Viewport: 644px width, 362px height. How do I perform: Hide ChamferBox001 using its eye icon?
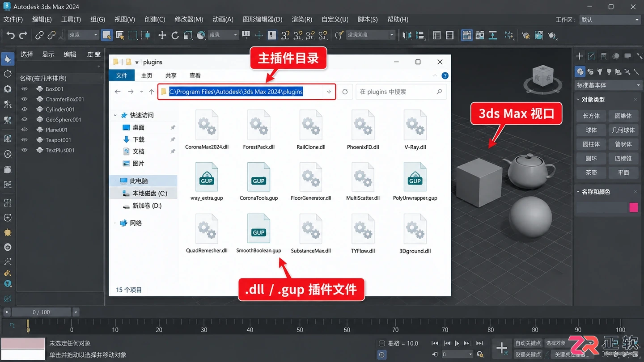click(25, 99)
